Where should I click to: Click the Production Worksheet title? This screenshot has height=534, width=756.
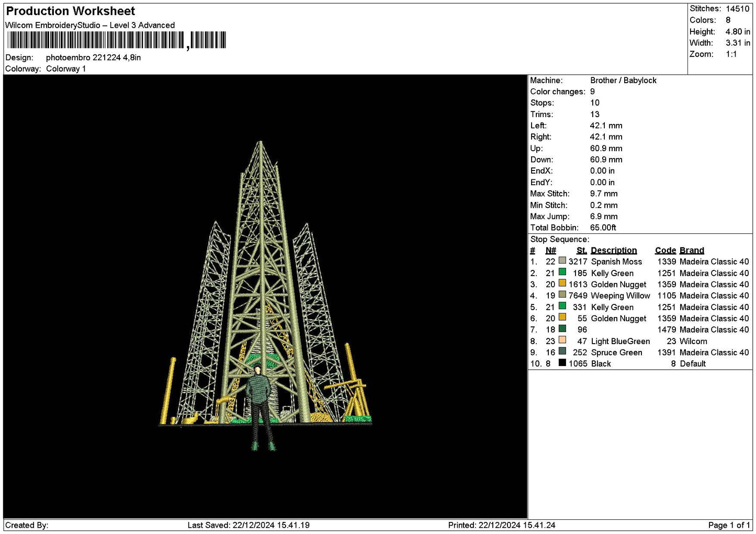click(x=71, y=11)
